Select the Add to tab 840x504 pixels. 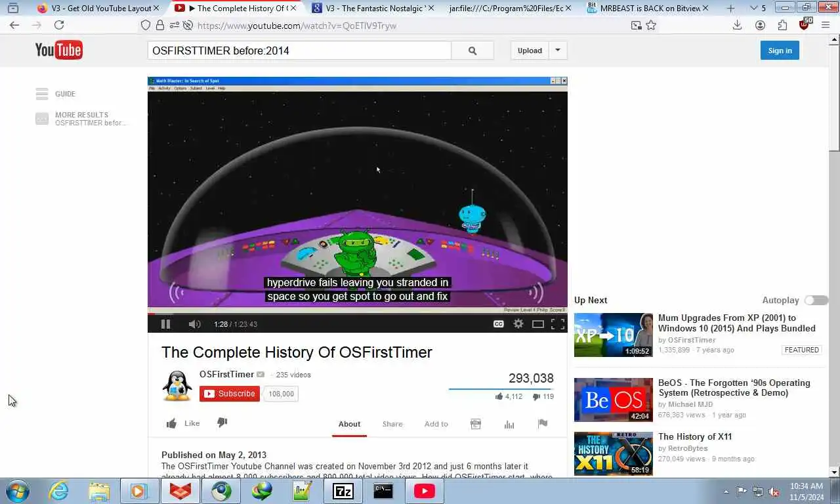[x=436, y=424]
